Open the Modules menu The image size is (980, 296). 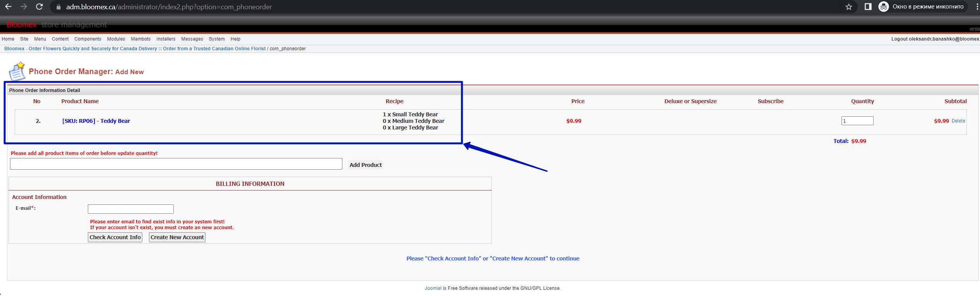click(116, 39)
